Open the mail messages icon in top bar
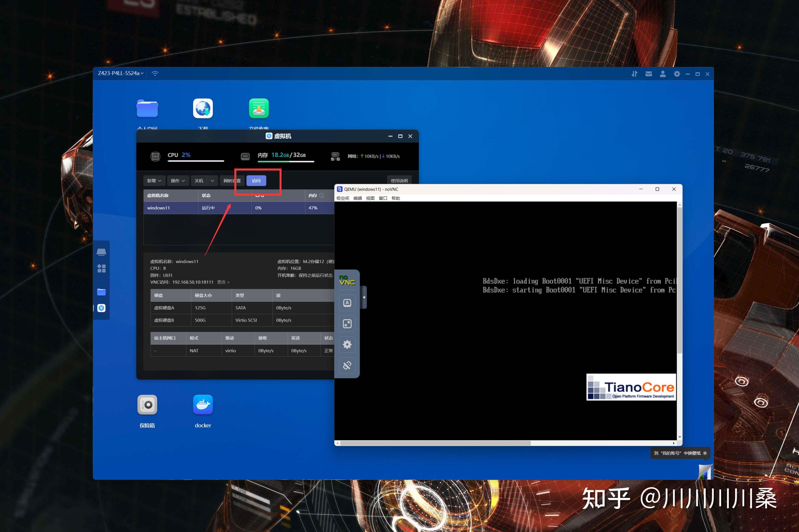The height and width of the screenshot is (532, 799). click(x=649, y=74)
